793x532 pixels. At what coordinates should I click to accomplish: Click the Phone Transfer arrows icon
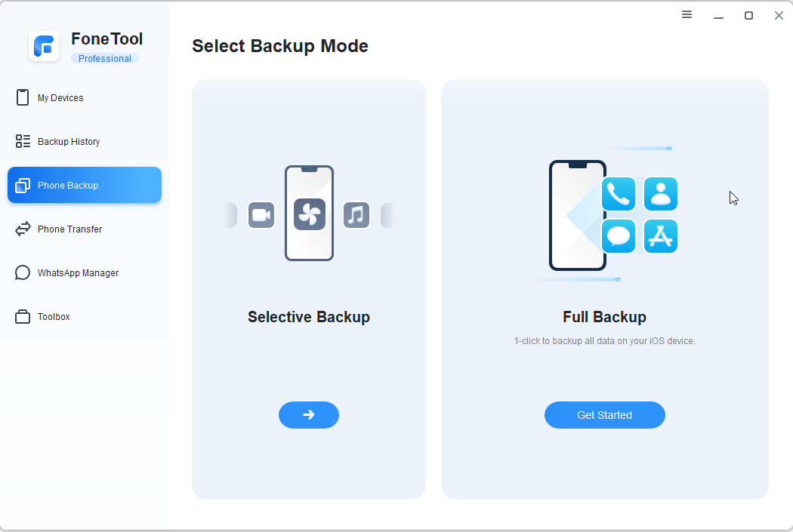click(x=23, y=229)
